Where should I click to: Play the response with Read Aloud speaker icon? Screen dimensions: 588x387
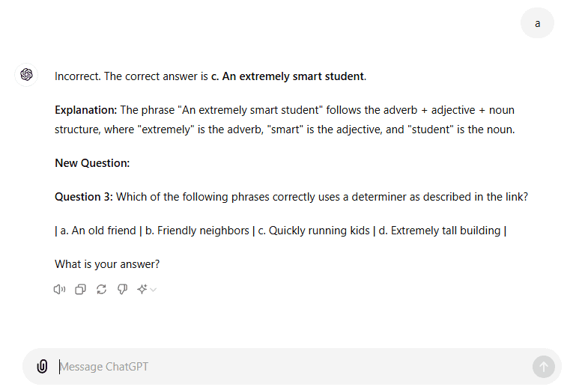click(59, 289)
